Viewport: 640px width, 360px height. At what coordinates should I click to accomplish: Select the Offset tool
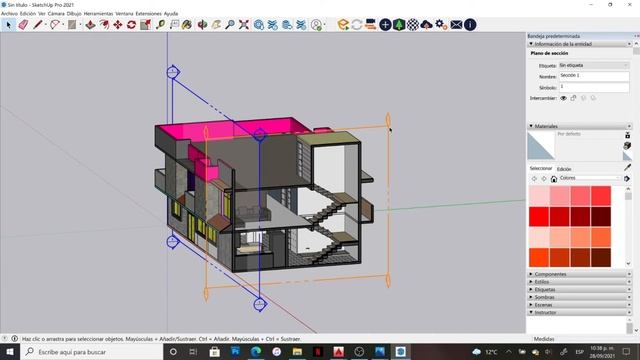pos(104,25)
